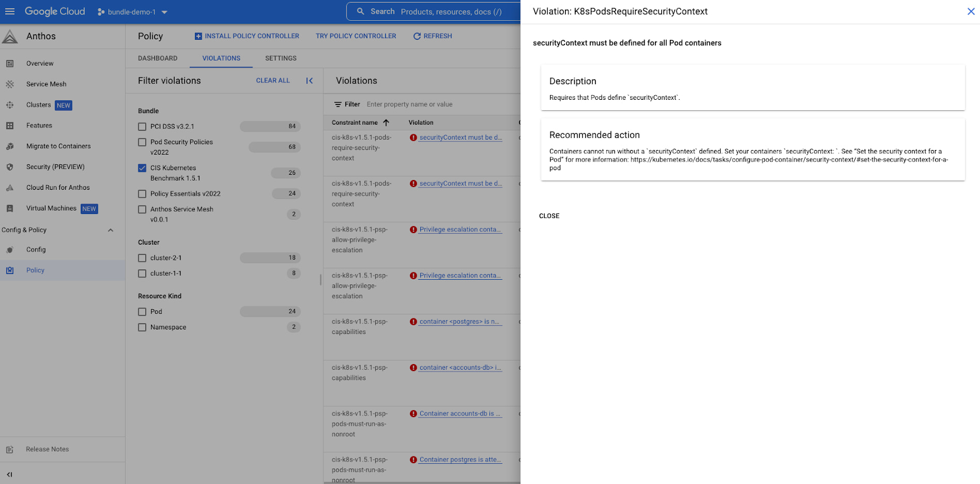Enable the Pod Security Policies v2022 filter
This screenshot has height=484, width=980.
(x=142, y=142)
